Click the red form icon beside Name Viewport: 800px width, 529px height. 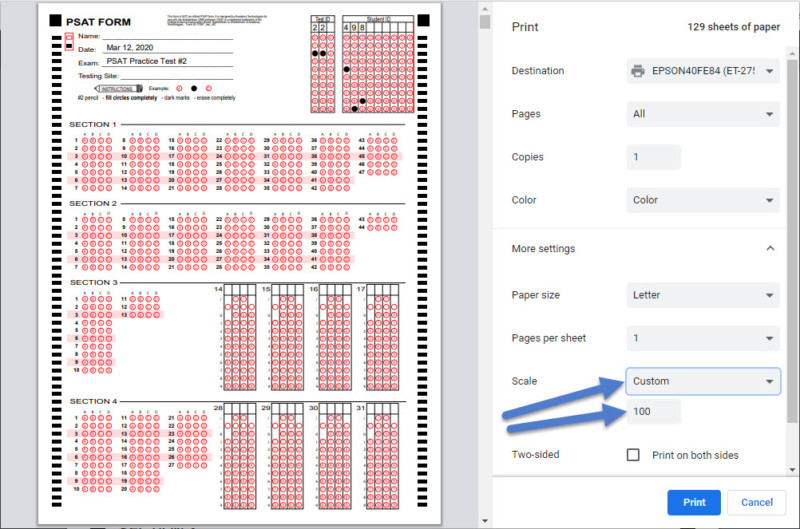click(x=69, y=42)
